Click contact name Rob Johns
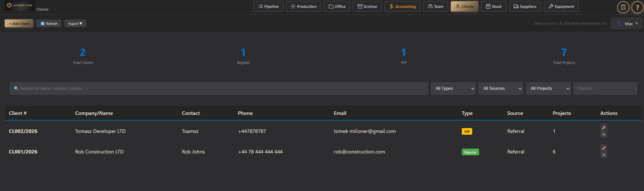Image resolution: width=644 pixels, height=191 pixels. tap(193, 152)
